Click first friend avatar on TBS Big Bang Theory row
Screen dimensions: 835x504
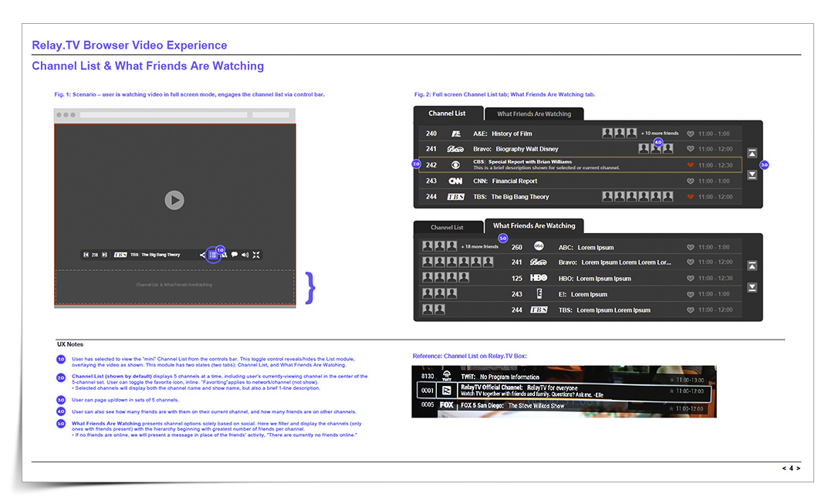pos(607,197)
